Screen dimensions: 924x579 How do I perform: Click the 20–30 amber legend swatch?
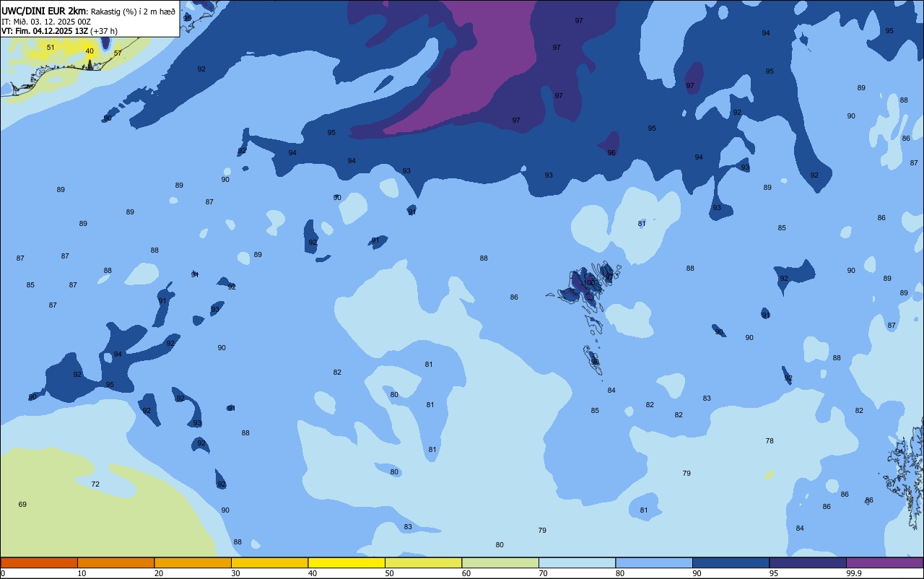pos(193,562)
